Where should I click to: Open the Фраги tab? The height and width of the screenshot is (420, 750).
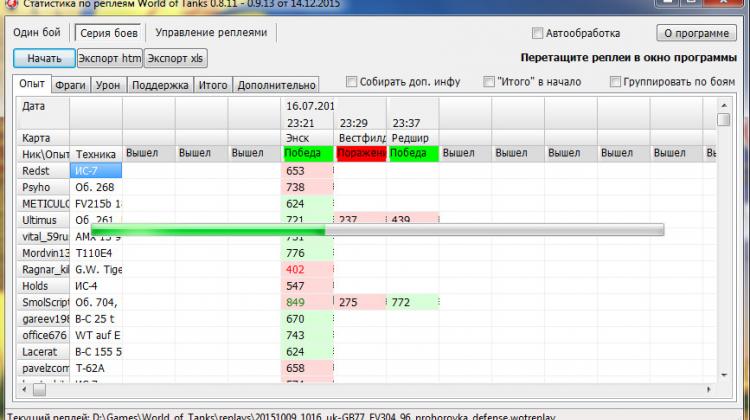click(70, 85)
